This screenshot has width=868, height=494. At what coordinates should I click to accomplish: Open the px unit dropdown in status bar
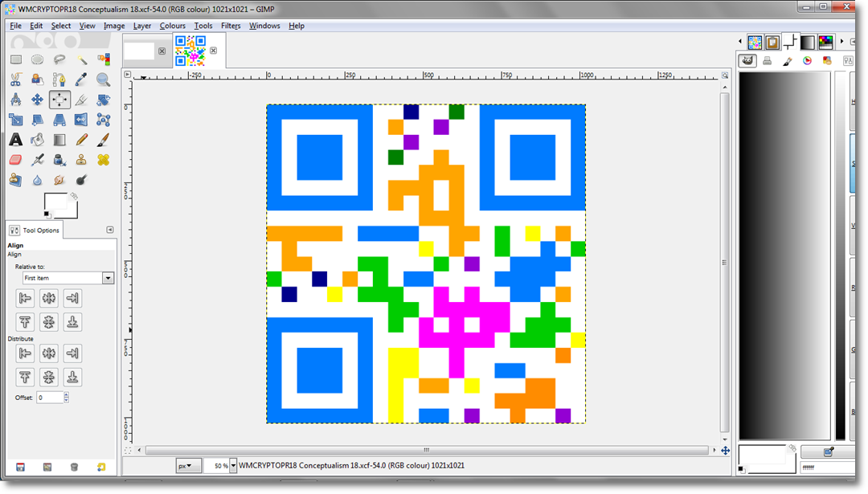click(x=188, y=466)
